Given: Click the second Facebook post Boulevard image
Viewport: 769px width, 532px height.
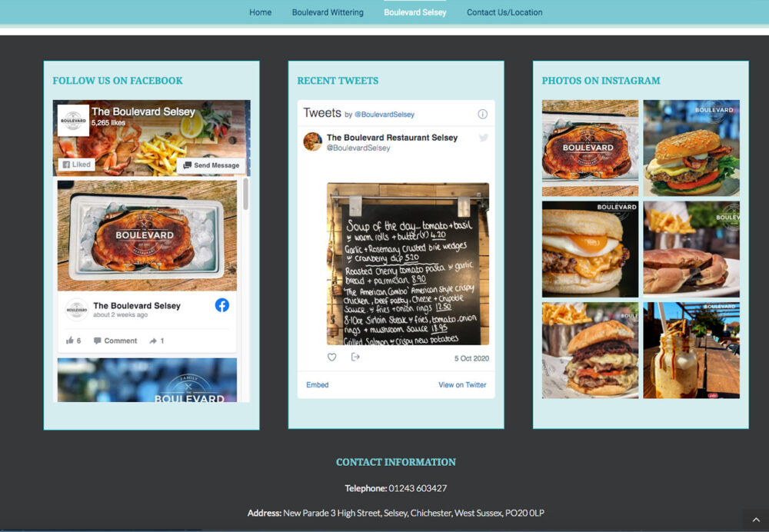Looking at the screenshot, I should pos(147,380).
